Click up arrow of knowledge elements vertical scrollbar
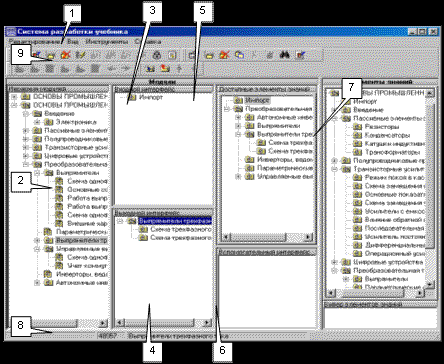Viewport: 444px width, 364px height. coord(430,93)
